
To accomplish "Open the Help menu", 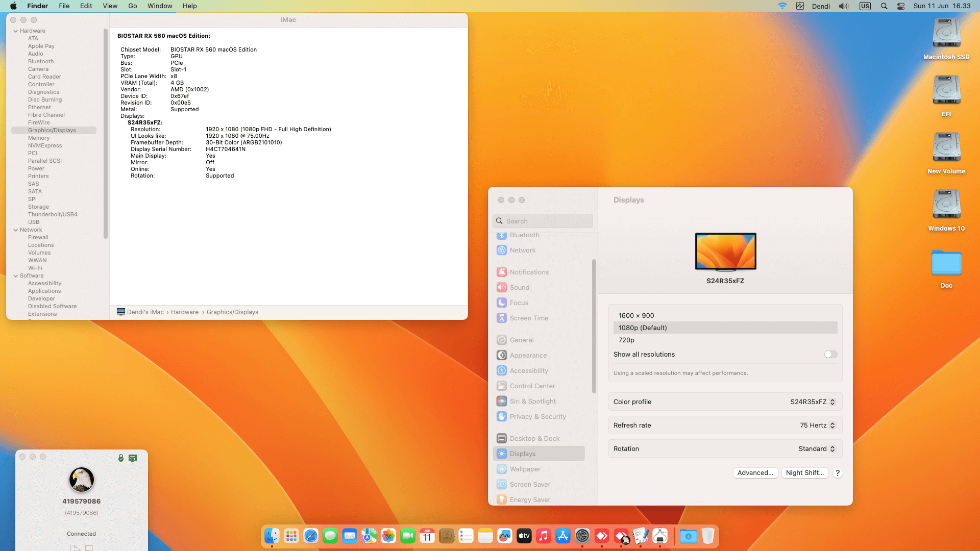I will [x=190, y=6].
